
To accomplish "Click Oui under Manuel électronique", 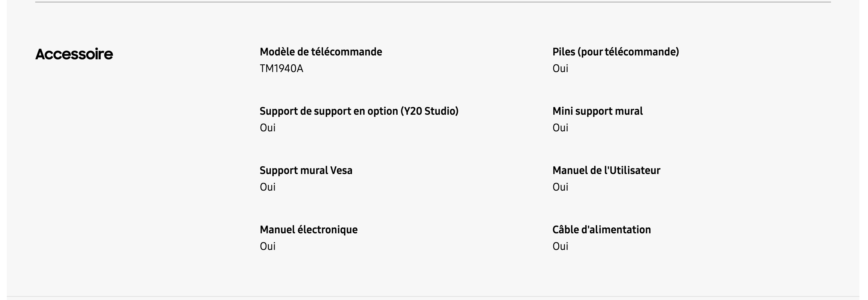I will [268, 246].
